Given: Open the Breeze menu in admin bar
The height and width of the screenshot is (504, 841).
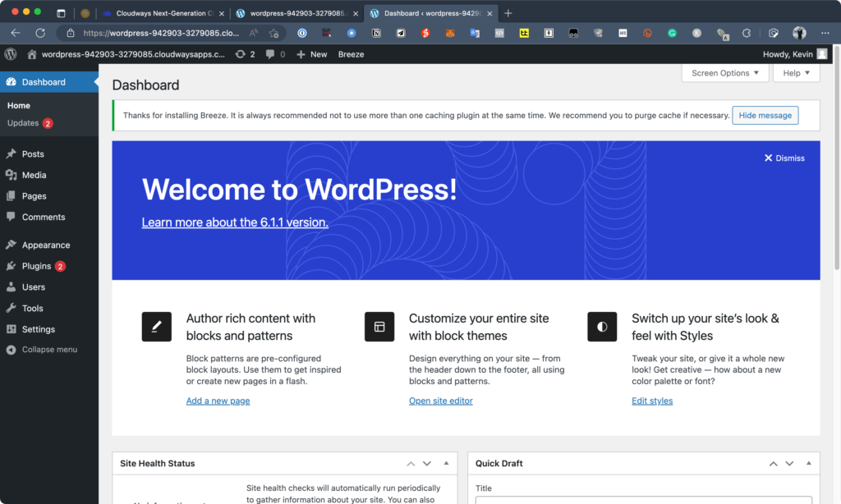Looking at the screenshot, I should click(351, 54).
